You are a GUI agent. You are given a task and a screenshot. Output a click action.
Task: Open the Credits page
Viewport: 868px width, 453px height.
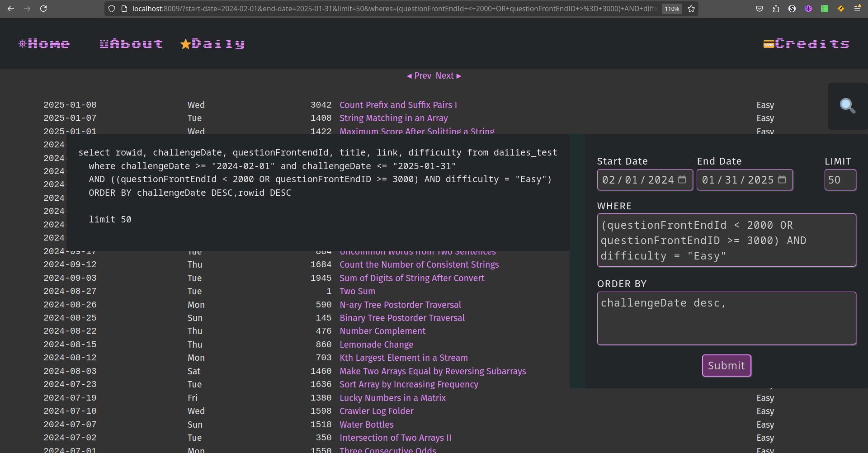tap(807, 44)
